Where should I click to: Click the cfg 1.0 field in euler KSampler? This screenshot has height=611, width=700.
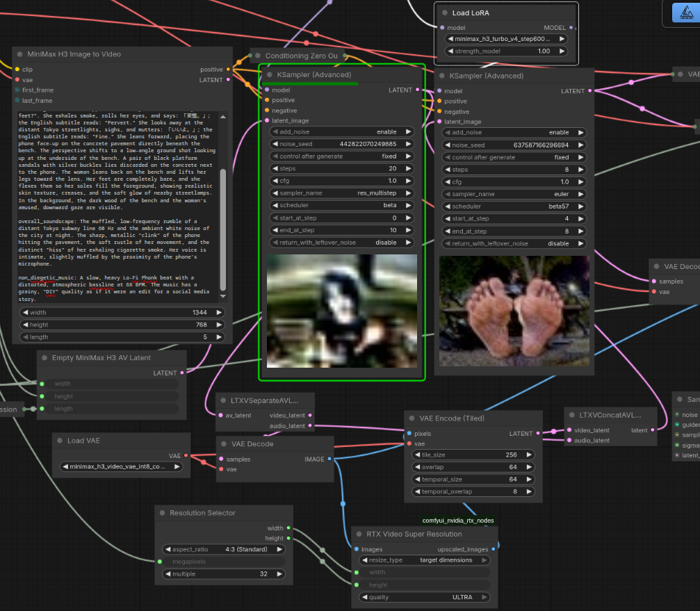[x=514, y=181]
